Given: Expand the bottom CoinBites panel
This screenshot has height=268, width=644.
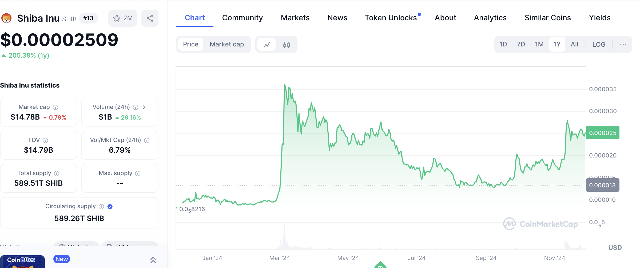Looking at the screenshot, I should [x=153, y=260].
